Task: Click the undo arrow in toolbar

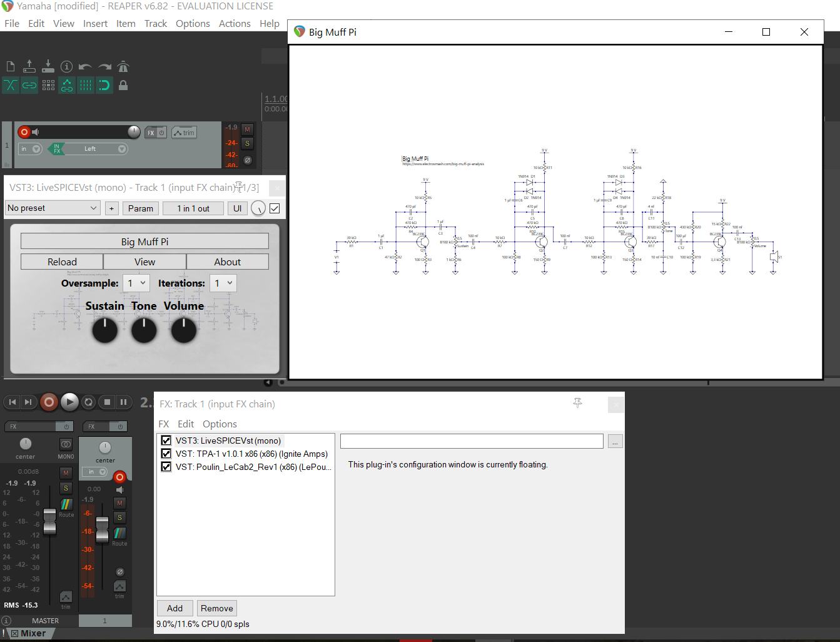Action: [x=86, y=66]
